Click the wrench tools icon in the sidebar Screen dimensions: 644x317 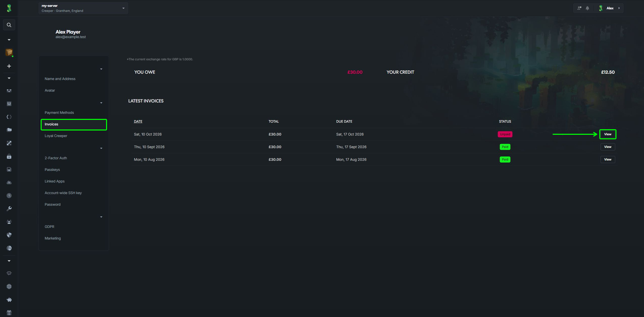point(9,209)
